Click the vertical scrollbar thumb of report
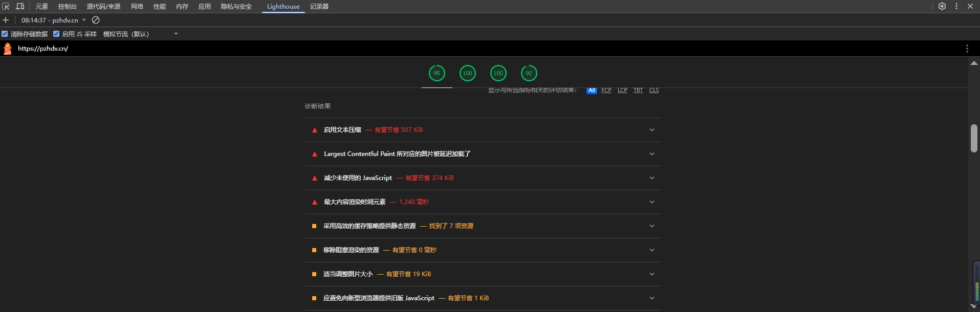Screen dimensions: 980x312 (974, 138)
